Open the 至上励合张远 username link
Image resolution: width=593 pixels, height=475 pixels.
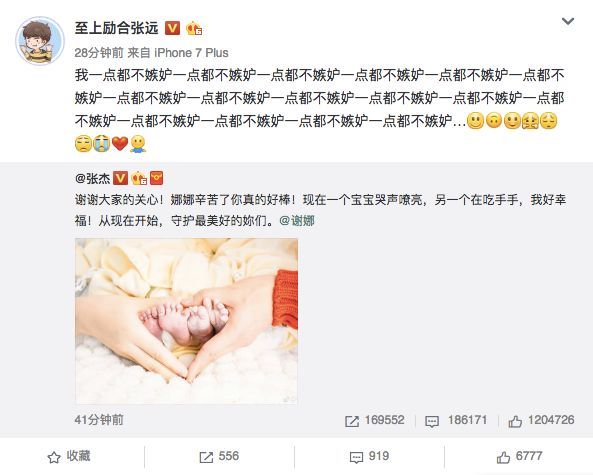[116, 28]
